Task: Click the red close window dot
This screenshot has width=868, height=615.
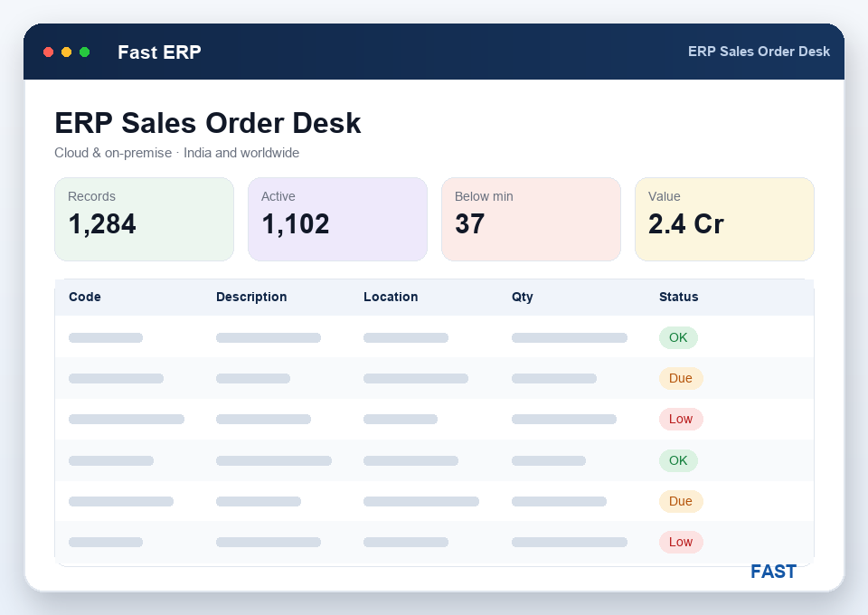Action: (x=48, y=52)
